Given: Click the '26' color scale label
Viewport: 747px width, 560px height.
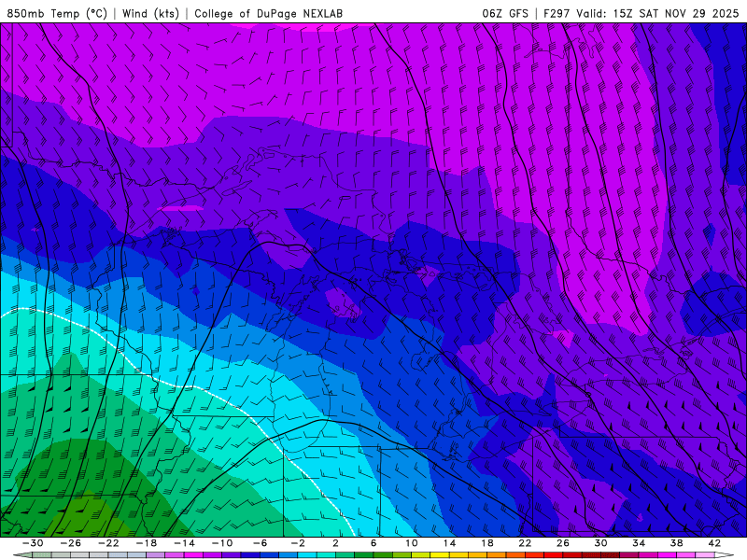Looking at the screenshot, I should click(563, 543).
